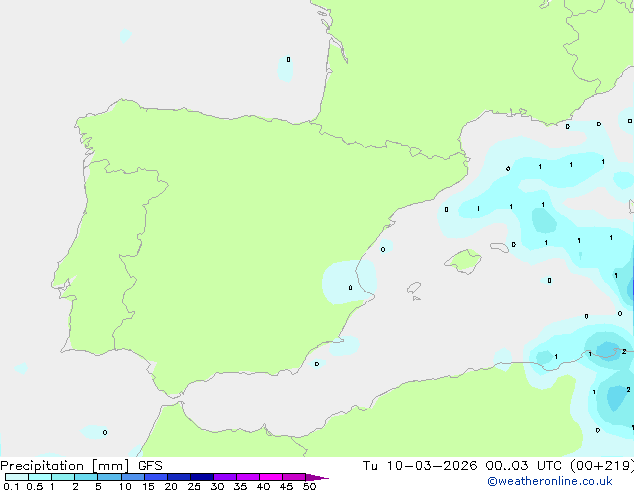Click the "00..03 UTC" time range text
This screenshot has height=490, width=634.
pyautogui.click(x=524, y=466)
